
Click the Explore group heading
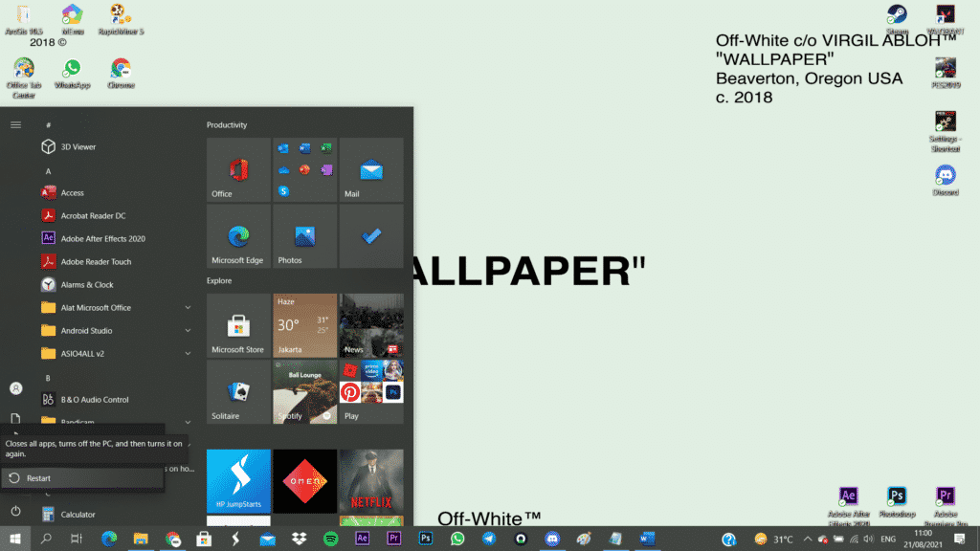click(219, 281)
